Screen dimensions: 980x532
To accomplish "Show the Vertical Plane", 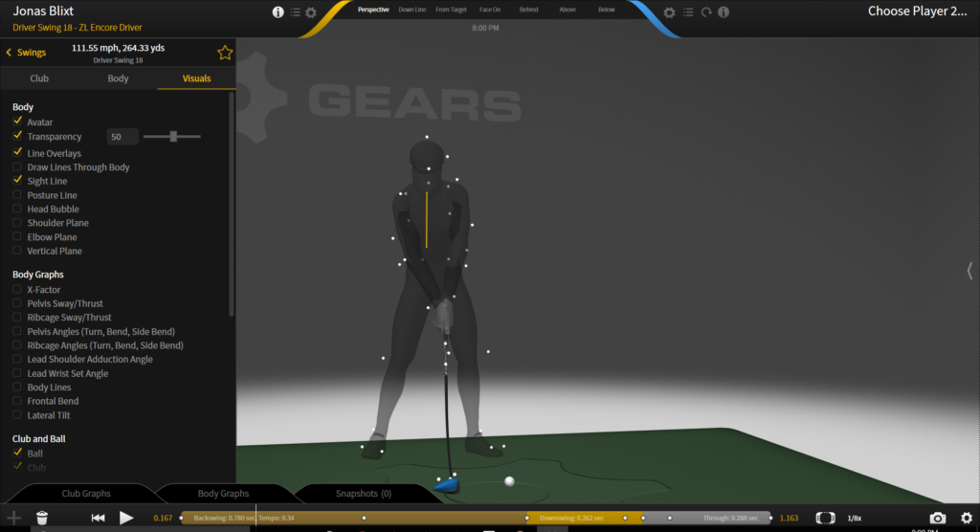I will 17,251.
